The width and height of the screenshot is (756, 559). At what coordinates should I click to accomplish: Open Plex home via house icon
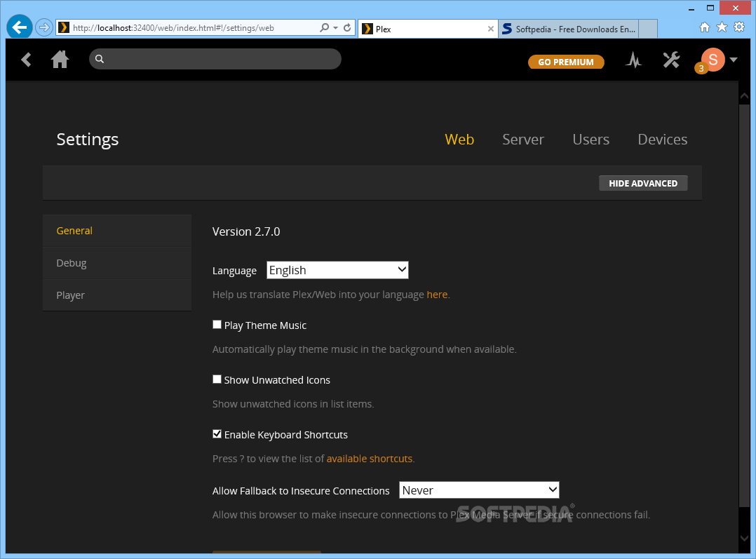pos(60,60)
